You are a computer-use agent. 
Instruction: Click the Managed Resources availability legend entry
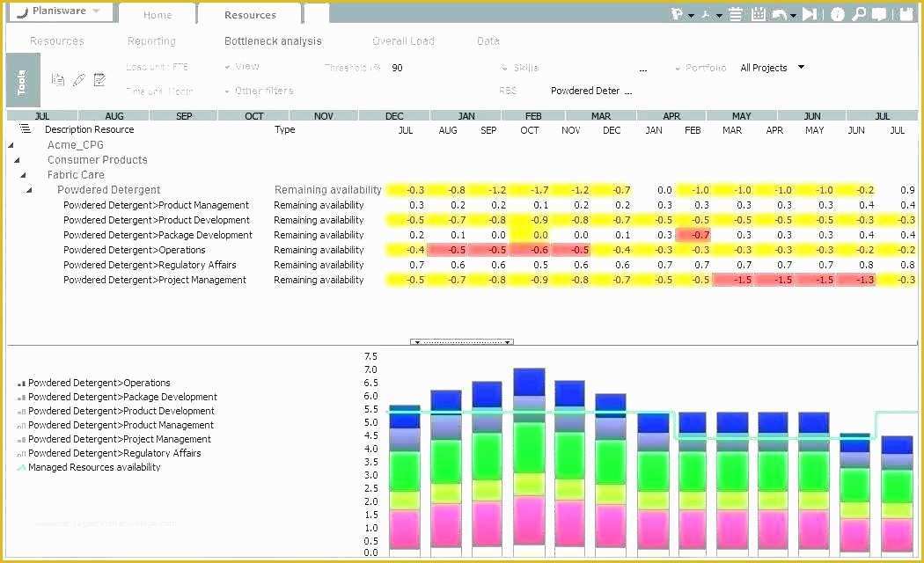[89, 468]
